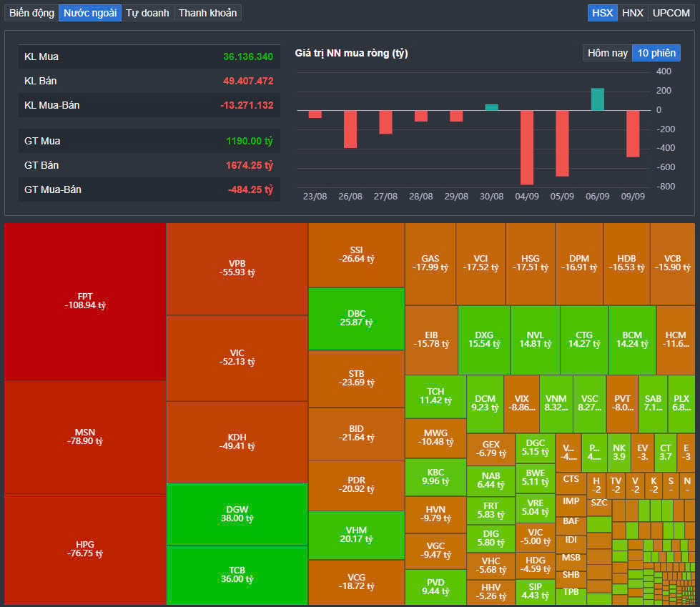The width and height of the screenshot is (700, 607).
Task: Select the VCG -18.72 tỷ tile
Action: (356, 583)
